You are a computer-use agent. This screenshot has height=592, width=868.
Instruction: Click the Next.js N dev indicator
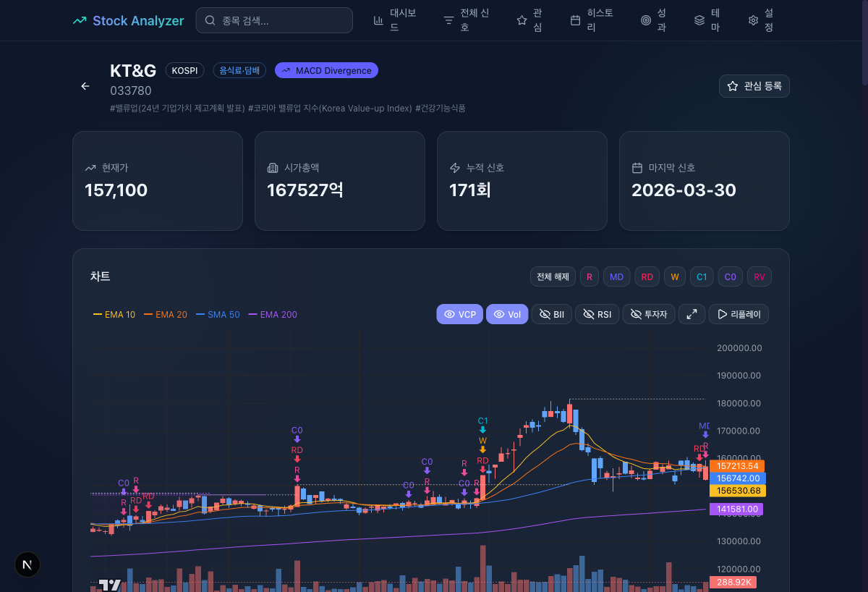[27, 564]
